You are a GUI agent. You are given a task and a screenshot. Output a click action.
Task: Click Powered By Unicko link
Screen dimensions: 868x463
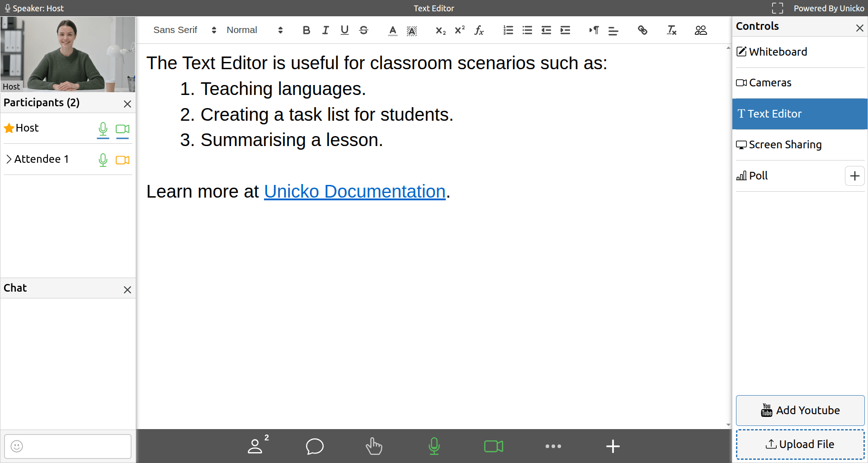coord(829,8)
